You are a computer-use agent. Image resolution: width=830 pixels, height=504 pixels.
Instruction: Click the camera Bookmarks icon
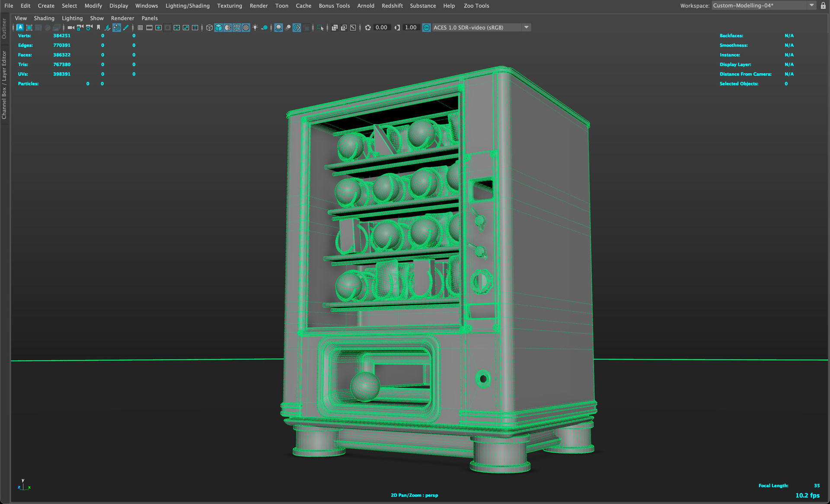[98, 27]
